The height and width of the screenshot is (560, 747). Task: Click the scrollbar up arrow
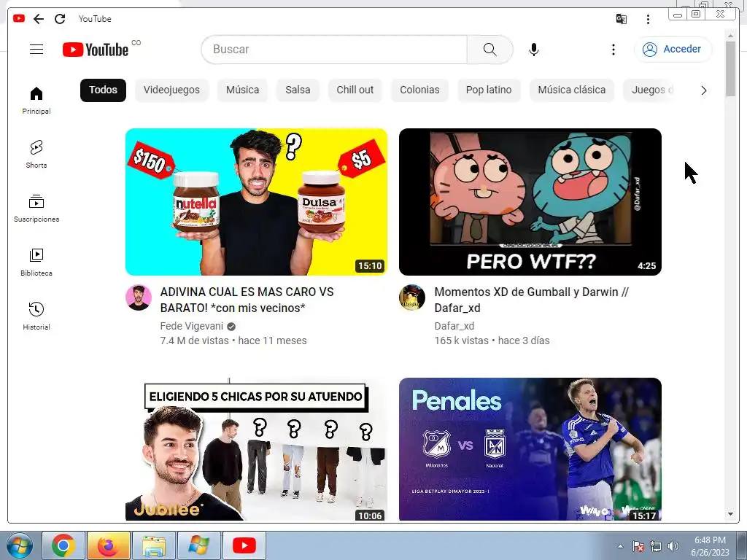click(730, 36)
